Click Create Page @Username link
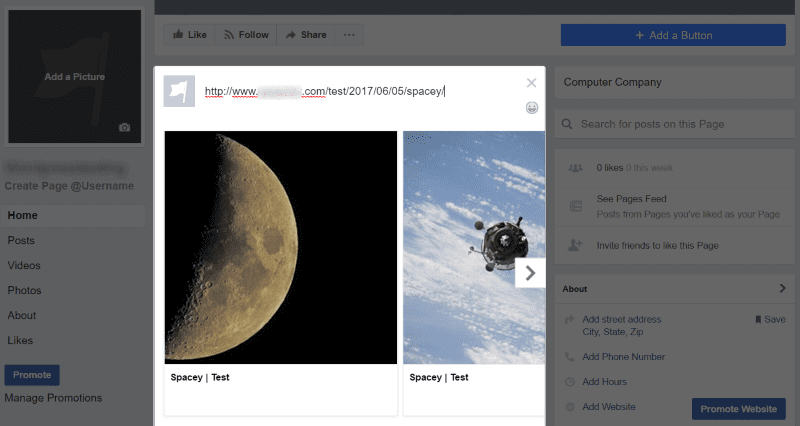 click(x=69, y=186)
